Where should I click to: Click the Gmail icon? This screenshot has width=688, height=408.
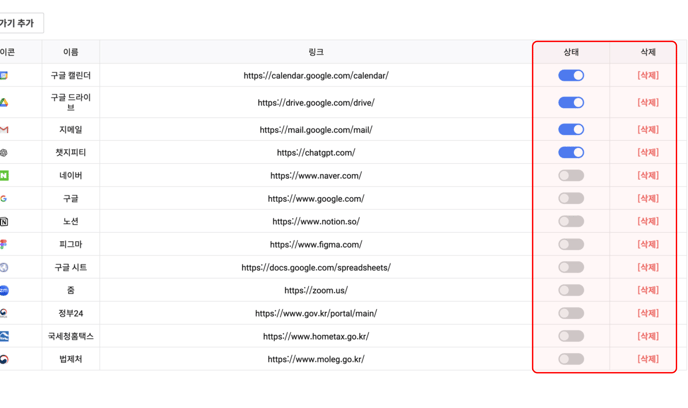point(4,130)
